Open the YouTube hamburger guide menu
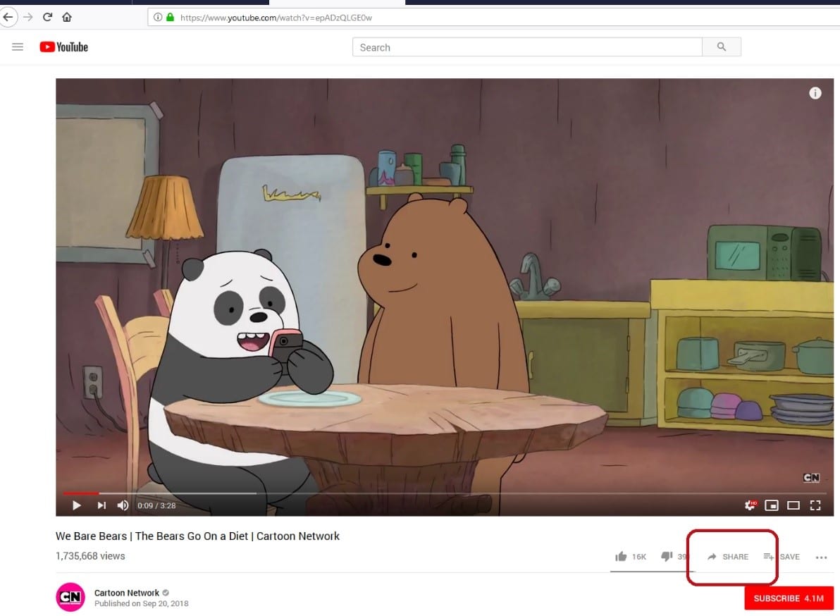 pyautogui.click(x=18, y=47)
